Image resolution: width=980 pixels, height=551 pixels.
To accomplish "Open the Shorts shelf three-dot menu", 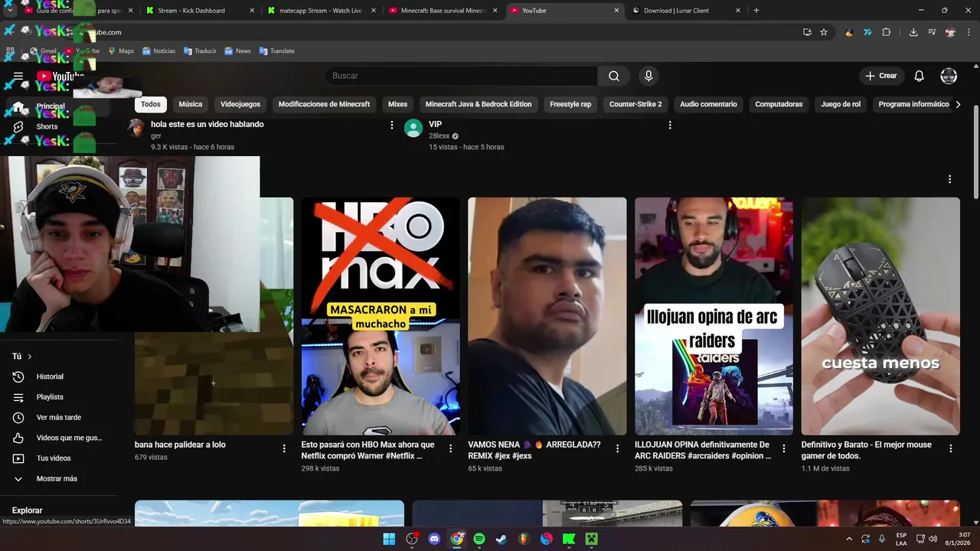I will click(x=949, y=179).
